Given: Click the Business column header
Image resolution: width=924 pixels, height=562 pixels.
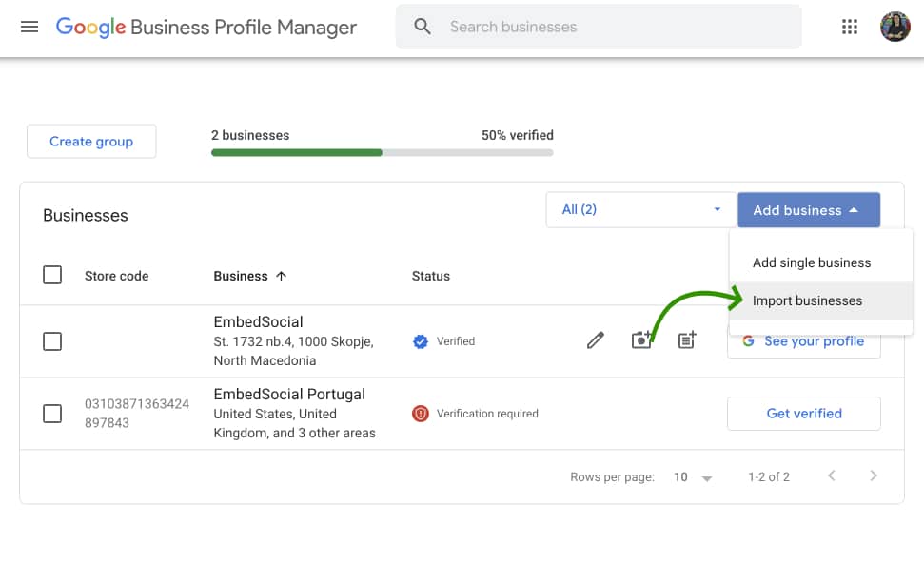Looking at the screenshot, I should [x=241, y=277].
